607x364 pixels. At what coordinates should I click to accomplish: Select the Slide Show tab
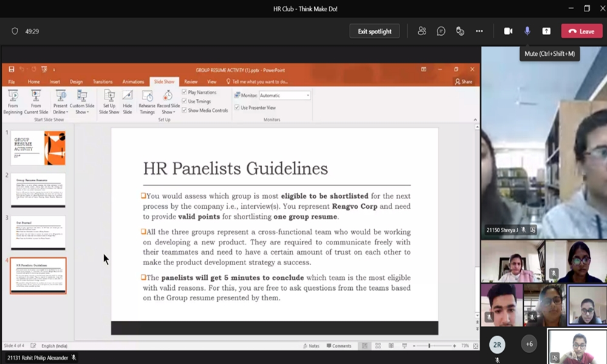164,82
